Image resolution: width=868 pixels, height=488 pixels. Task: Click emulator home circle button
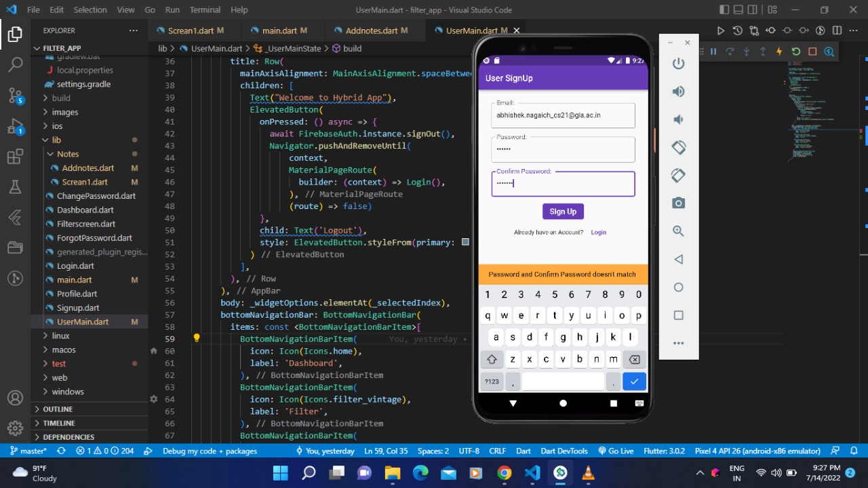678,287
